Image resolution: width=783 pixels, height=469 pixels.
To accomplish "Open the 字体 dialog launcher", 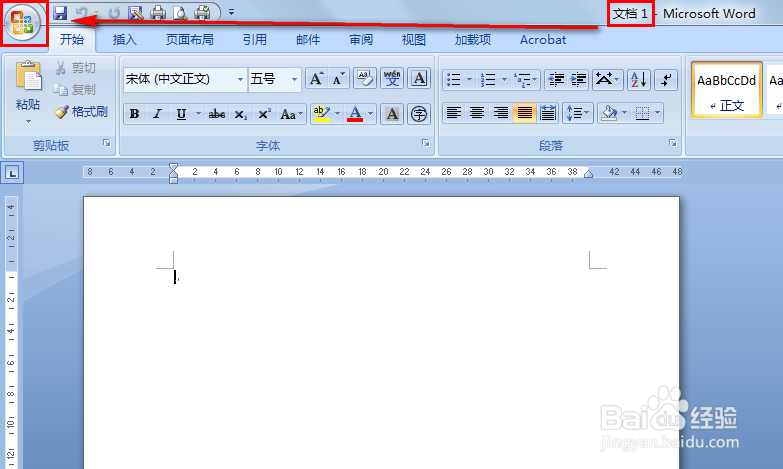I will click(425, 143).
